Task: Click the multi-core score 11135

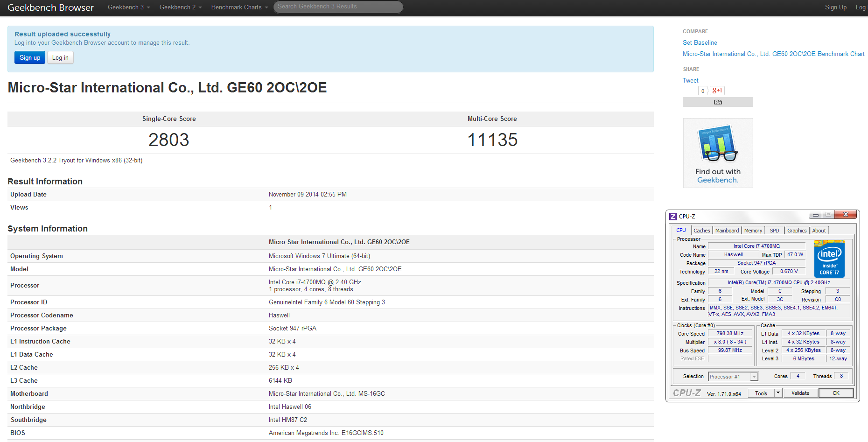Action: (492, 140)
